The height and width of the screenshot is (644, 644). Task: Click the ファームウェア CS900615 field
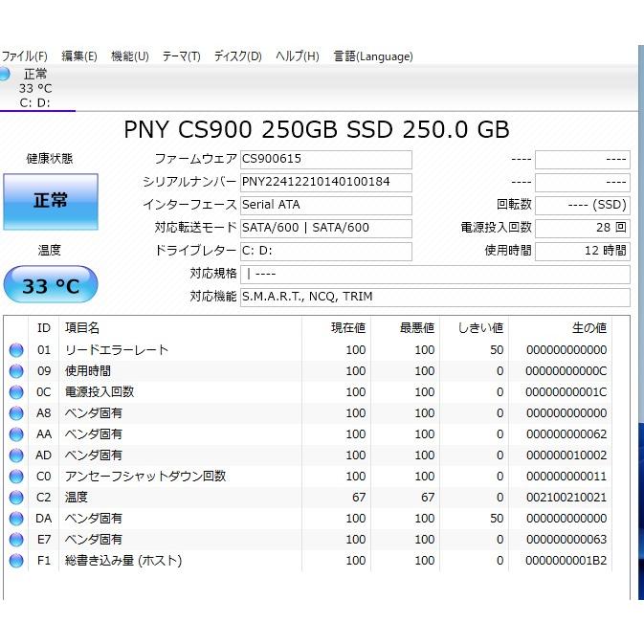click(325, 159)
